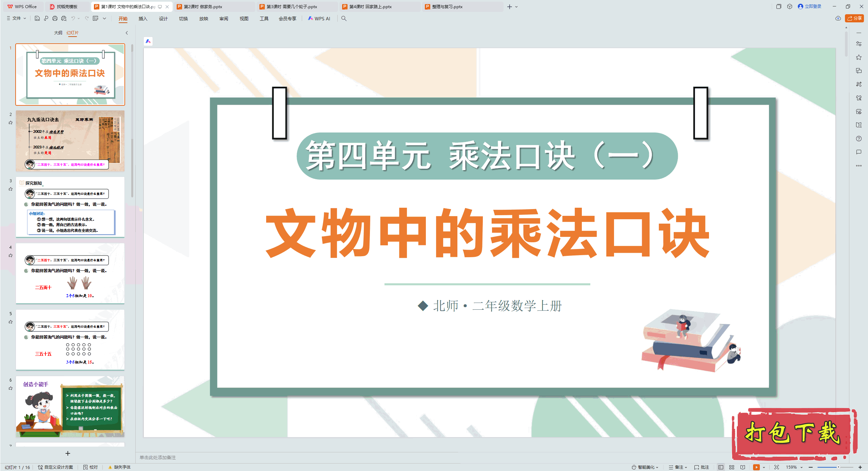Toggle normal view layout button
Viewport: 868px width, 471px height.
721,467
